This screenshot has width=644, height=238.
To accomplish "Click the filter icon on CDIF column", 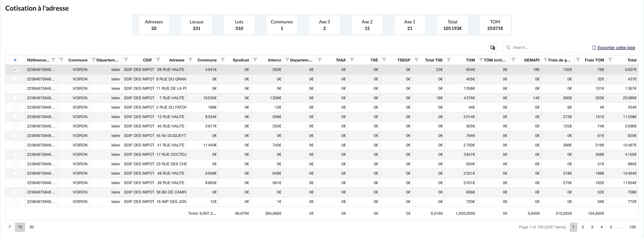I will tap(126, 60).
